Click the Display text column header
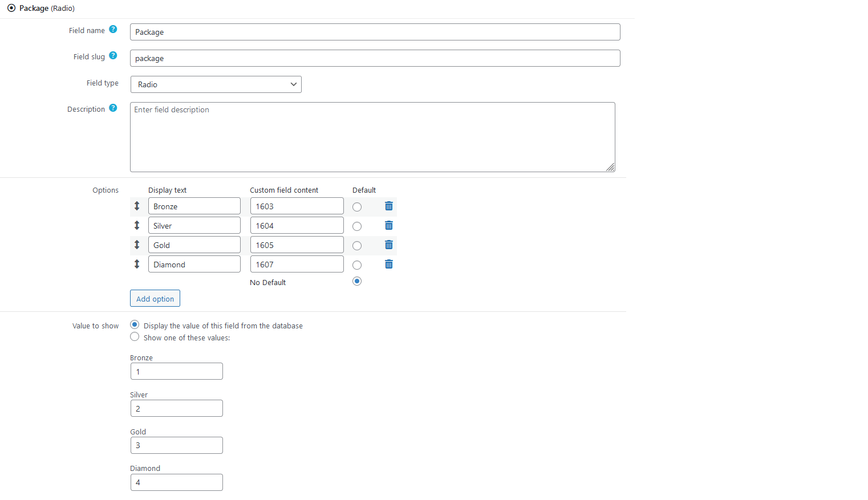The height and width of the screenshot is (500, 868). pyautogui.click(x=167, y=190)
